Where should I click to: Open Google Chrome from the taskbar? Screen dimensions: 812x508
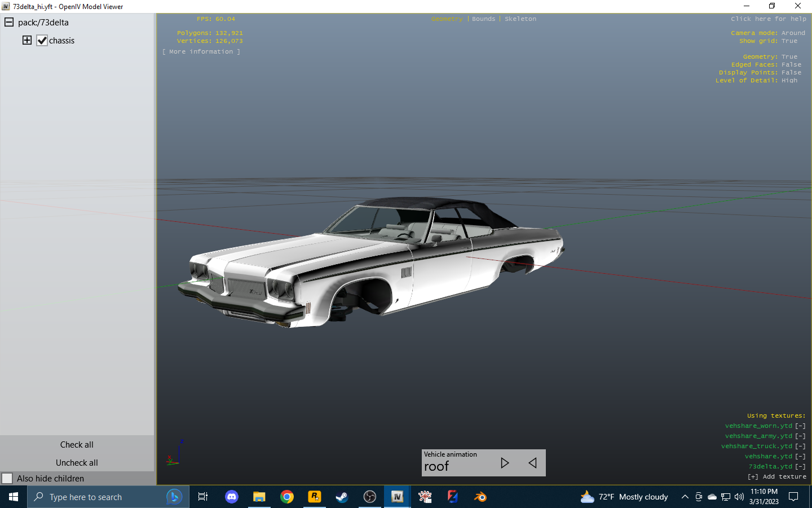287,497
